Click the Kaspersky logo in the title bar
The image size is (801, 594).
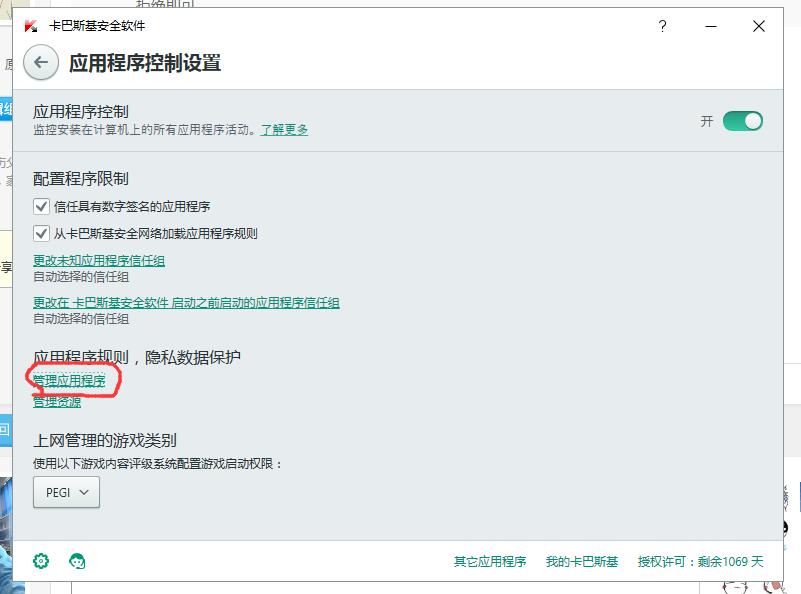click(31, 26)
